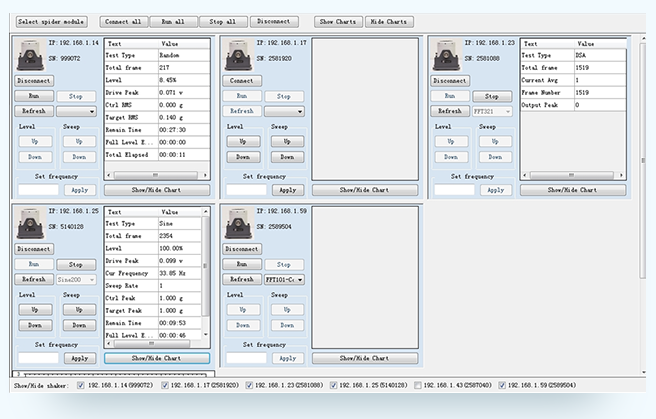The width and height of the screenshot is (656, 419).
Task: Refresh module 192.168.1.59
Action: click(242, 279)
